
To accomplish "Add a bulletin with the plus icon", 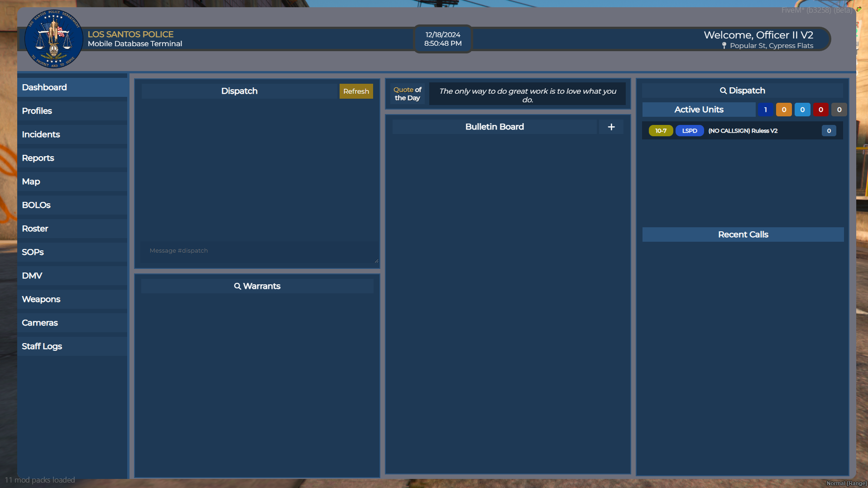I will (611, 127).
